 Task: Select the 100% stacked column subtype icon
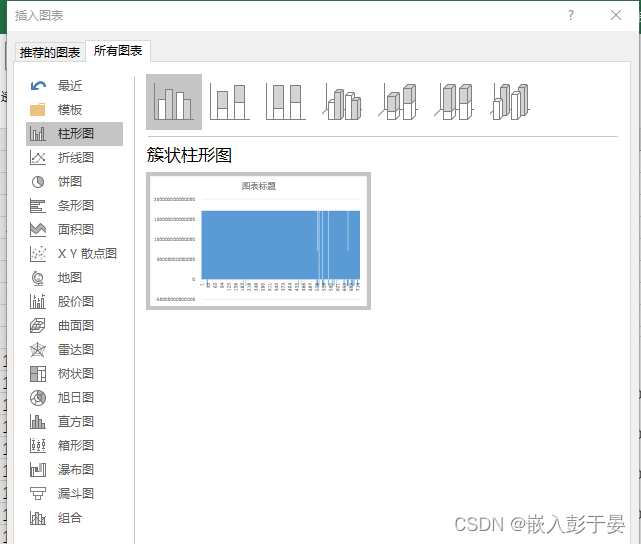click(286, 102)
